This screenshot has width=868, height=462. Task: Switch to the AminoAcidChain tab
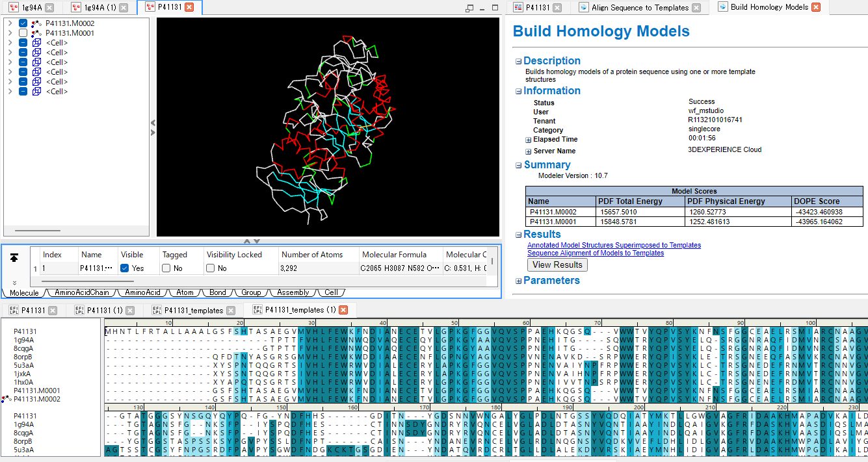click(x=81, y=293)
